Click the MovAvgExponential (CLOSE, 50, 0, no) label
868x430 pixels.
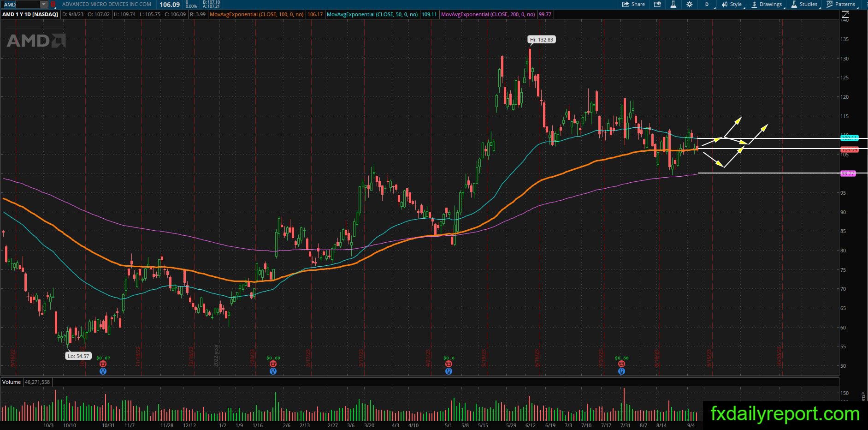(x=372, y=15)
